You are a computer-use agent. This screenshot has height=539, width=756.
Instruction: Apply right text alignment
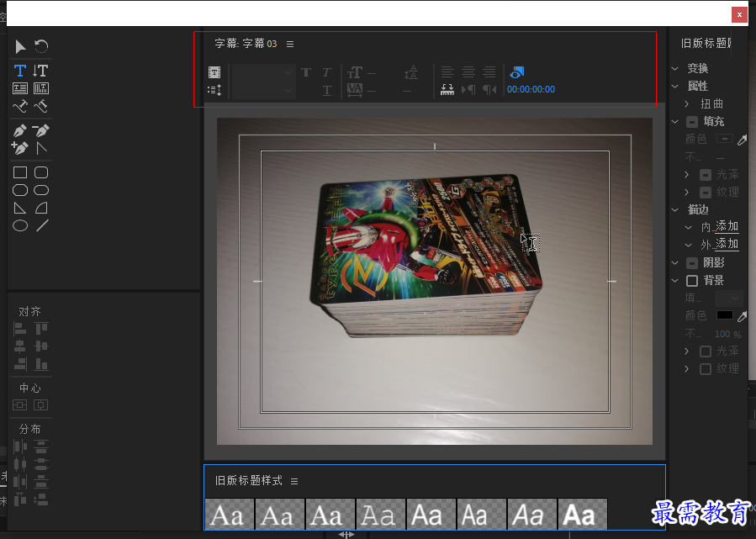pos(489,72)
